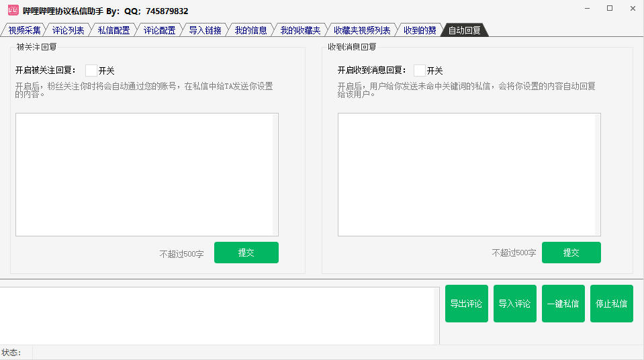Open the 收到的赞 tab
This screenshot has height=360, width=644.
tap(419, 30)
